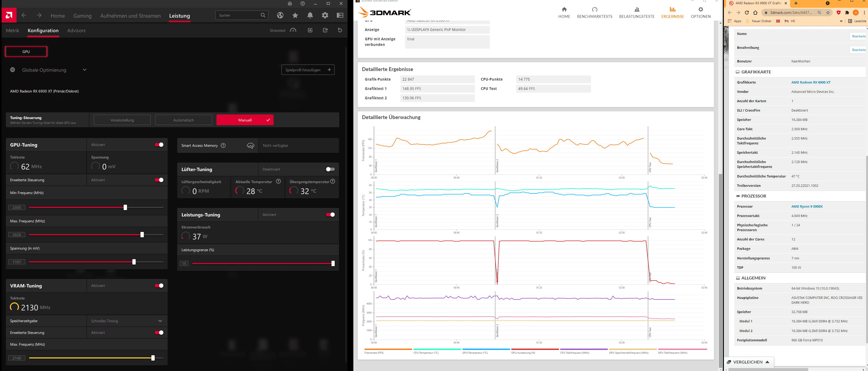Open Chrome home page button

pyautogui.click(x=755, y=13)
